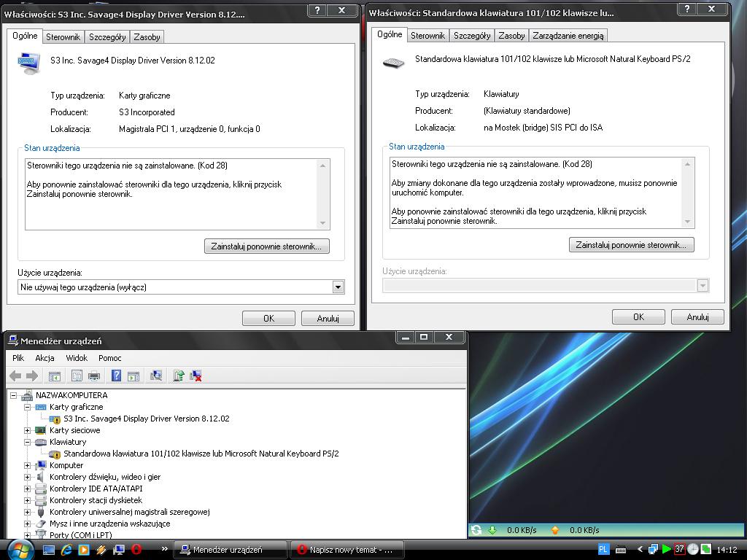Click the Show Desktop quick launch icon
747x560 pixels.
[x=49, y=550]
